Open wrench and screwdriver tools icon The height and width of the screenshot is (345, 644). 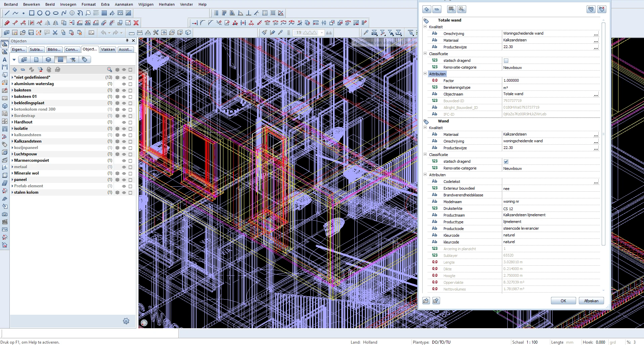(x=156, y=33)
